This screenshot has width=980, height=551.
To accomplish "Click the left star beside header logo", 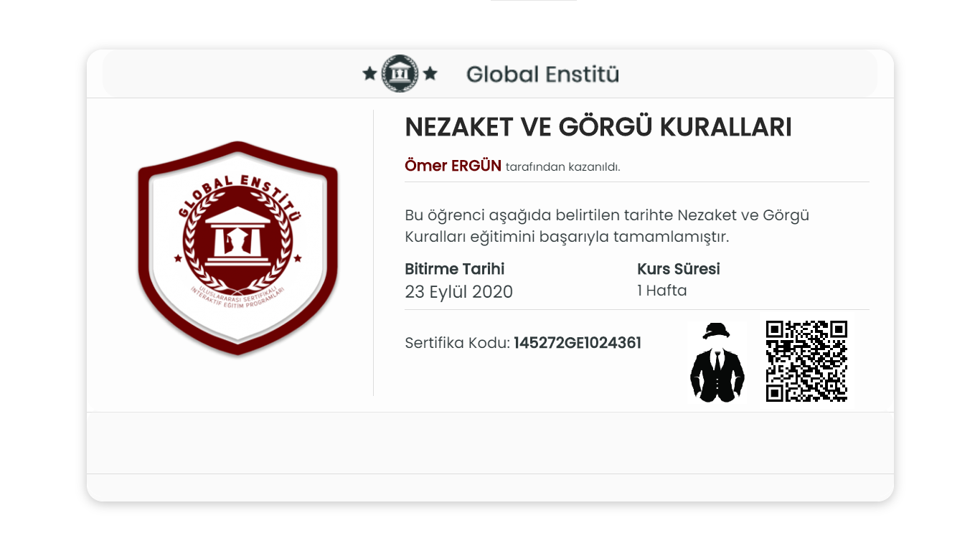I will pyautogui.click(x=369, y=73).
